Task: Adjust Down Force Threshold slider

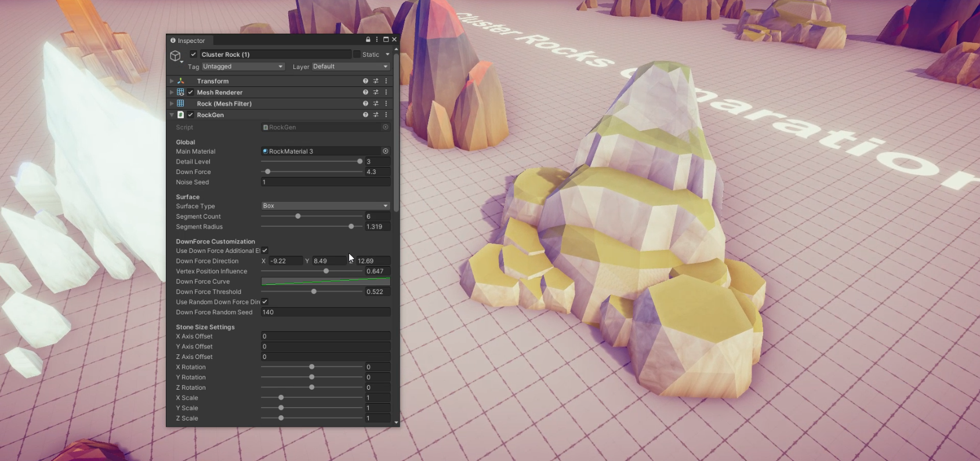Action: coord(311,292)
